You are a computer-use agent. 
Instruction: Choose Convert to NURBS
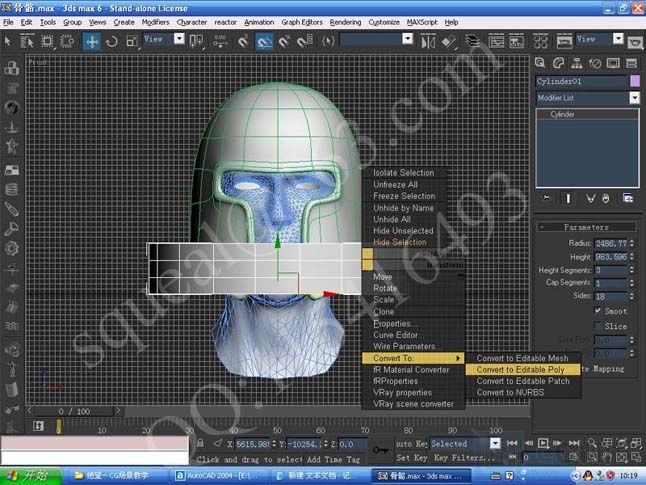[x=522, y=392]
